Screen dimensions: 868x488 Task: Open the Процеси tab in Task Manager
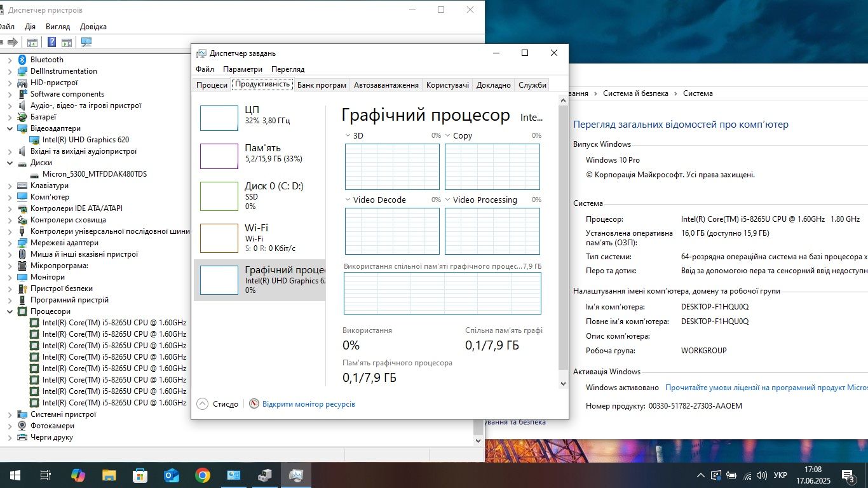point(212,85)
